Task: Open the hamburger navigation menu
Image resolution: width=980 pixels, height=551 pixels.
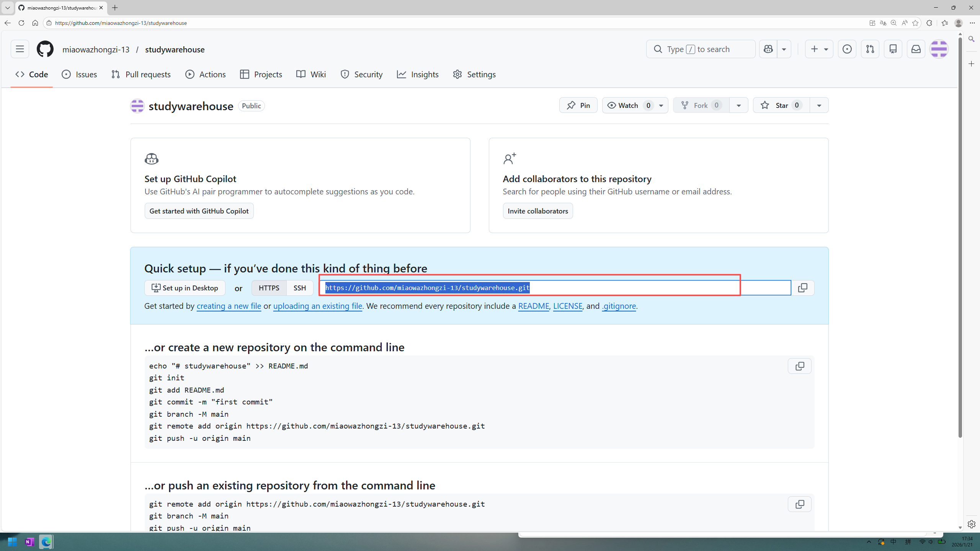Action: pos(20,49)
